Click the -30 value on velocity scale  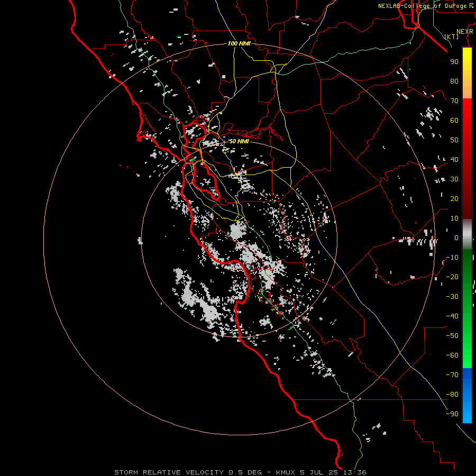click(x=452, y=297)
